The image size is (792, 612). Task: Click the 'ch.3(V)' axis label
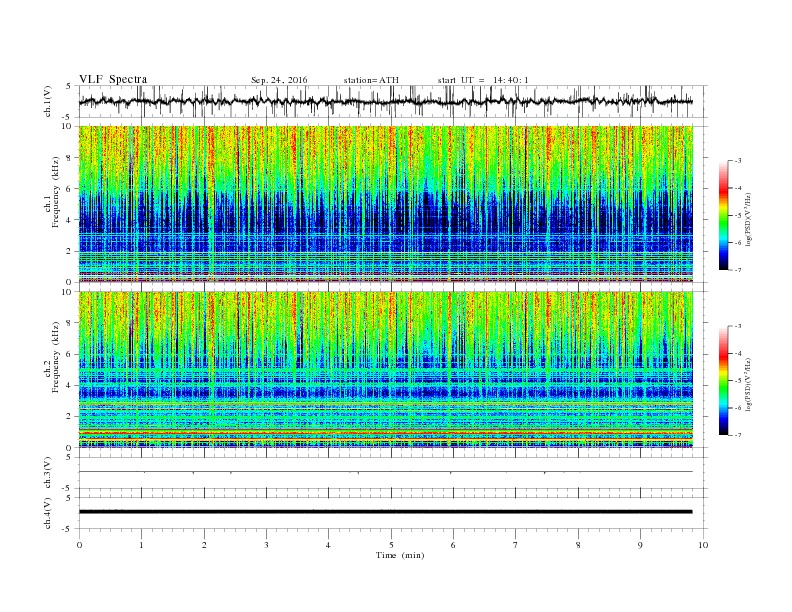[48, 473]
